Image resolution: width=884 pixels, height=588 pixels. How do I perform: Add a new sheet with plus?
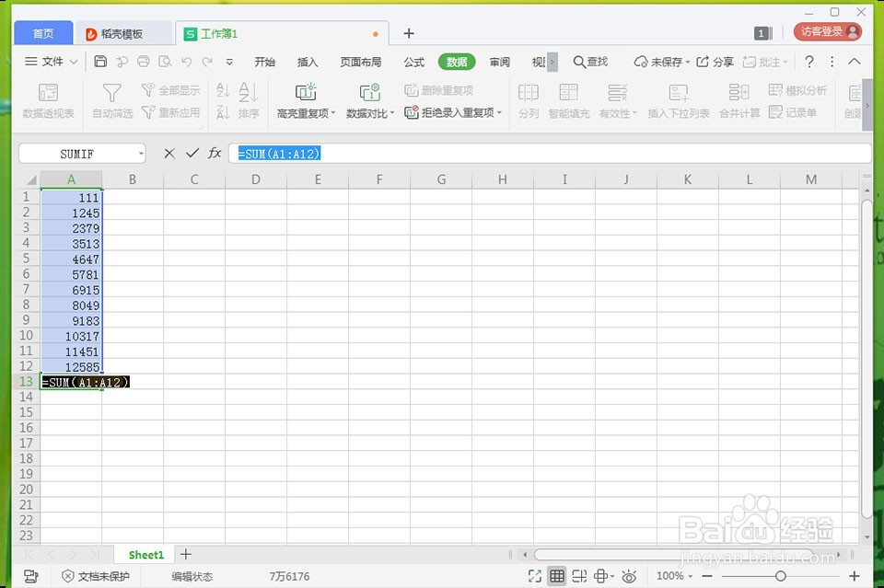[185, 555]
